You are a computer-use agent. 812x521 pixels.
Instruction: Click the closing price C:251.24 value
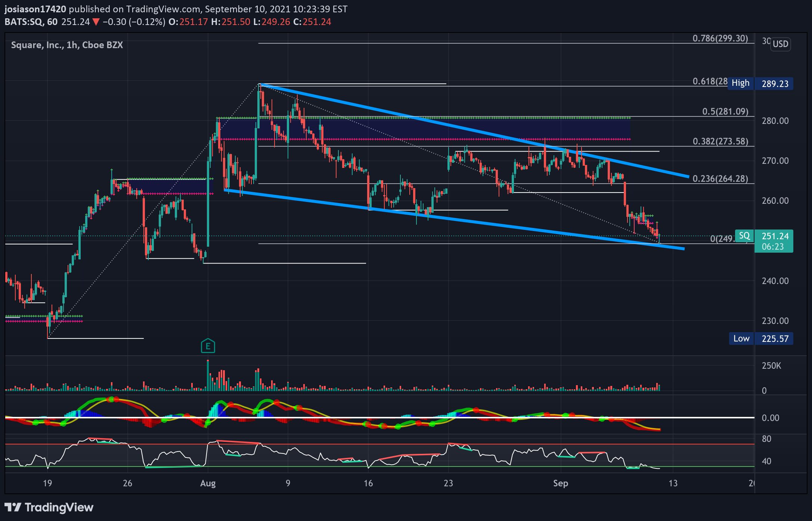click(x=312, y=22)
